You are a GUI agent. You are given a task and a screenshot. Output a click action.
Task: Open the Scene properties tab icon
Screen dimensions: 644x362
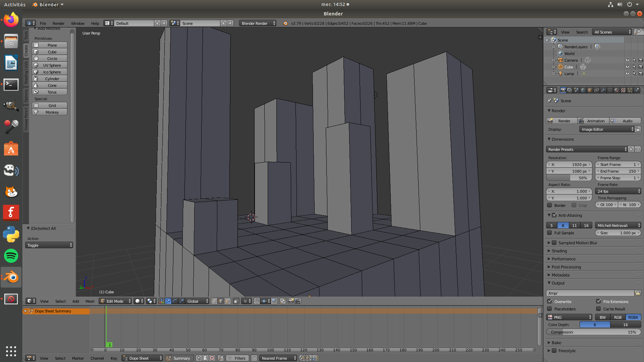pyautogui.click(x=576, y=90)
